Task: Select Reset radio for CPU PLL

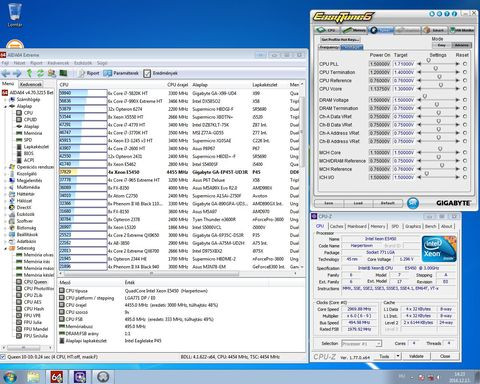Action: point(465,64)
